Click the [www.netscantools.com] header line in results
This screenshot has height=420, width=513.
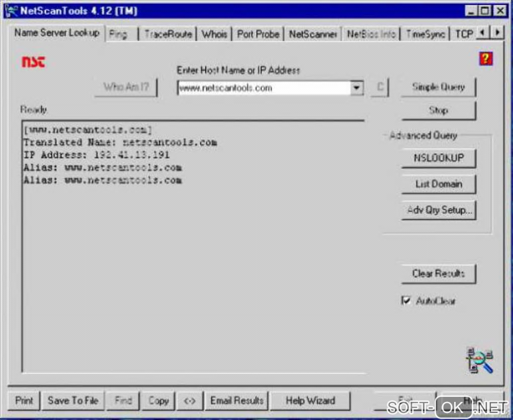coord(88,130)
